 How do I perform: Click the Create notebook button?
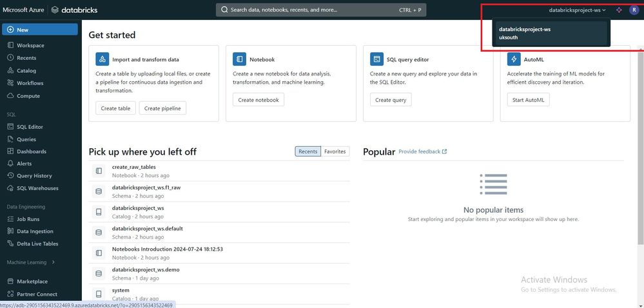click(x=258, y=100)
